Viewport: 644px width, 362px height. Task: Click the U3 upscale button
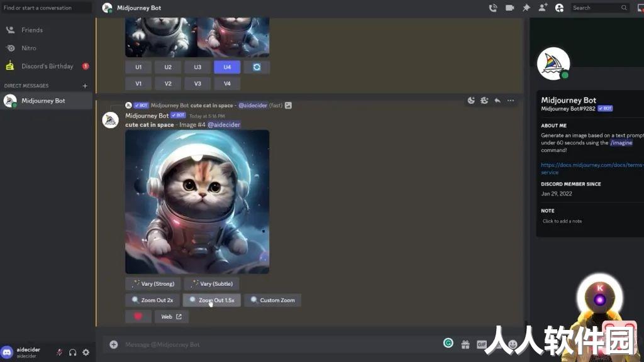197,67
